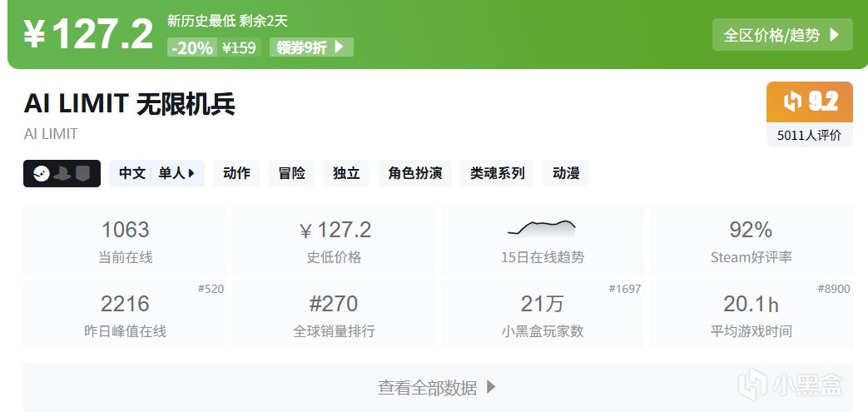Click the Steam好评率 92% stat card
The height and width of the screenshot is (412, 868).
(751, 241)
